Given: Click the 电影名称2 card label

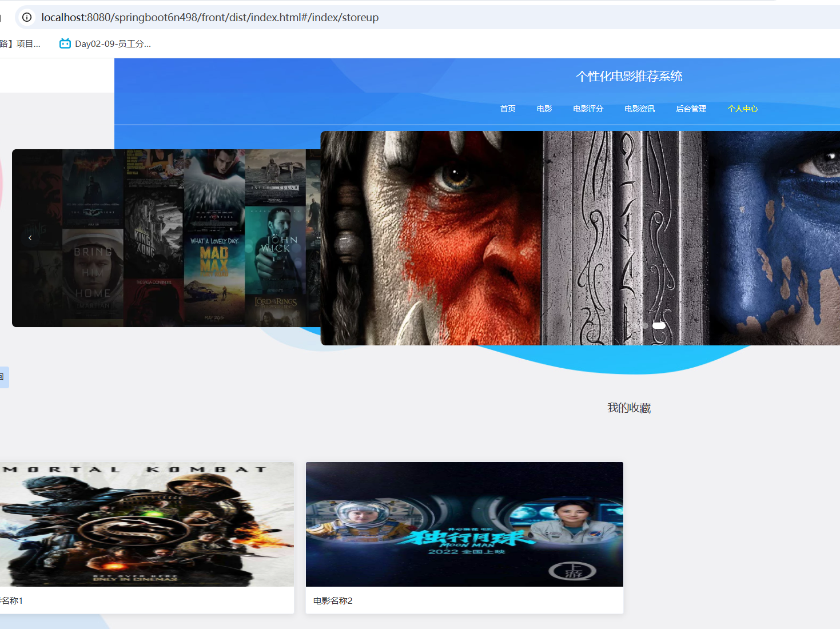Looking at the screenshot, I should 333,600.
